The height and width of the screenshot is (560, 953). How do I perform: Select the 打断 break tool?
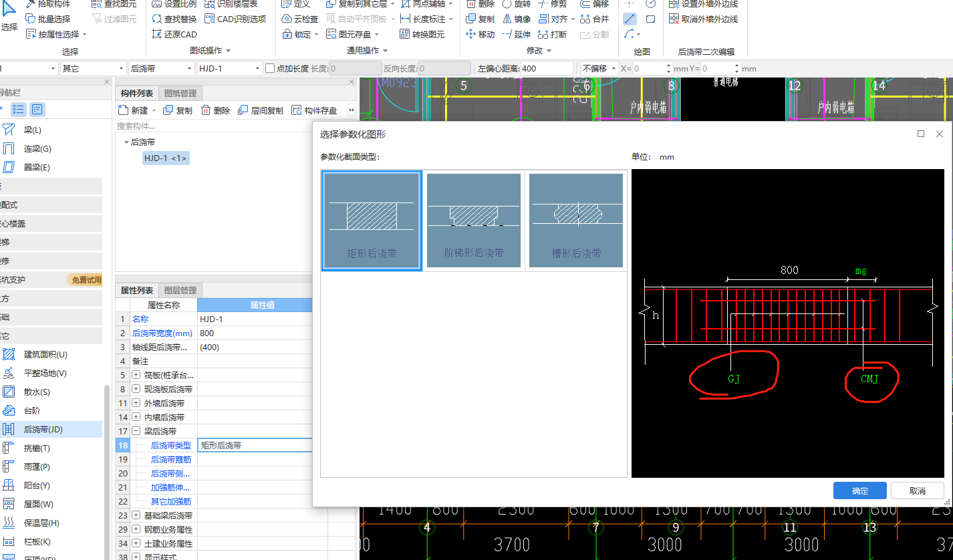pyautogui.click(x=553, y=34)
